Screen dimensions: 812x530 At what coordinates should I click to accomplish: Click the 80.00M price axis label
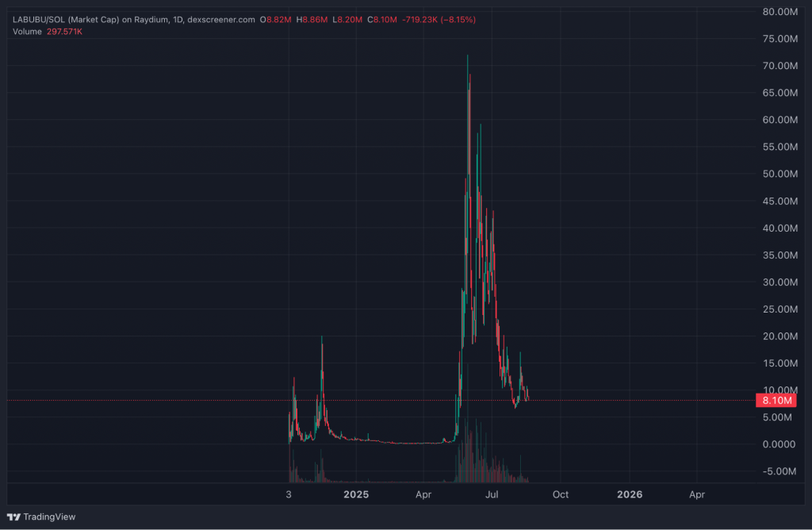point(780,12)
